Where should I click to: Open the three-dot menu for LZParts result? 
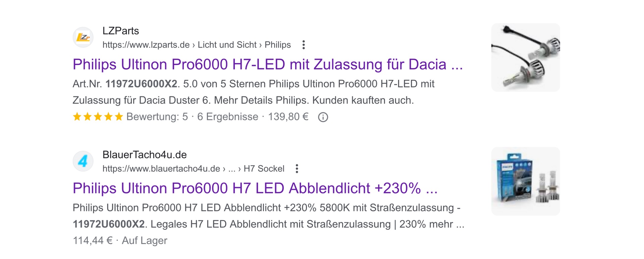[304, 45]
